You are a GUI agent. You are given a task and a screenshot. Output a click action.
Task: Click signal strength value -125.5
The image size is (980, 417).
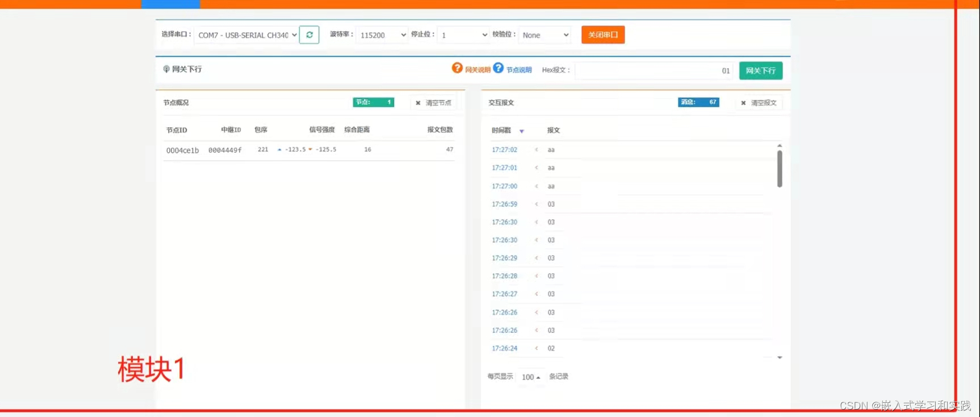(x=326, y=149)
